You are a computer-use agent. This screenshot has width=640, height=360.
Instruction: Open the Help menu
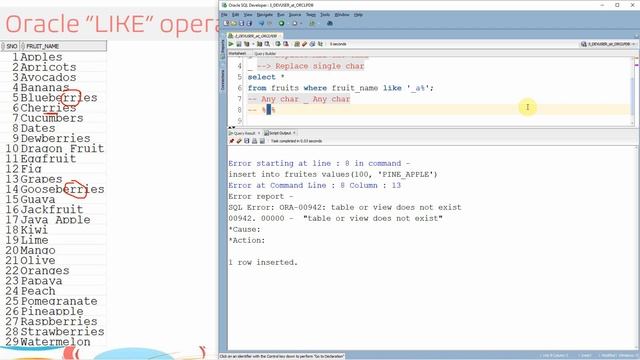[358, 15]
